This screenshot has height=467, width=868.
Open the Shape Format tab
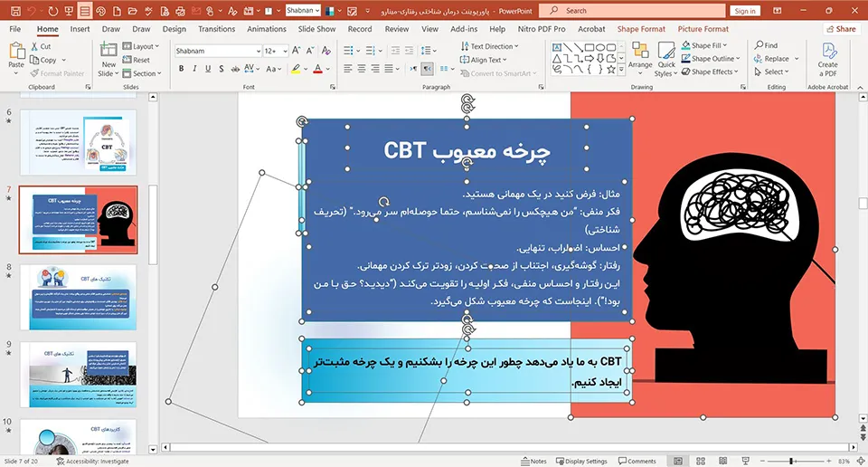pyautogui.click(x=641, y=29)
